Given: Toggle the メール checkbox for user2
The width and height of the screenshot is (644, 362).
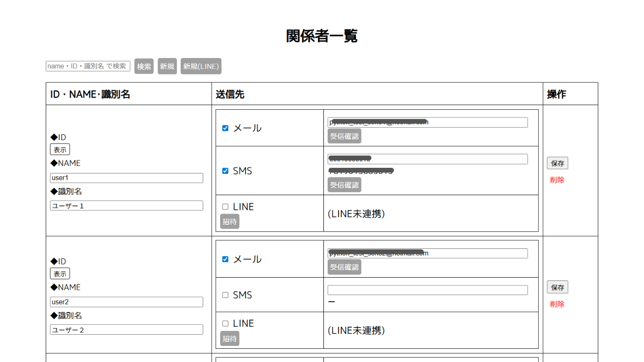Looking at the screenshot, I should (225, 259).
